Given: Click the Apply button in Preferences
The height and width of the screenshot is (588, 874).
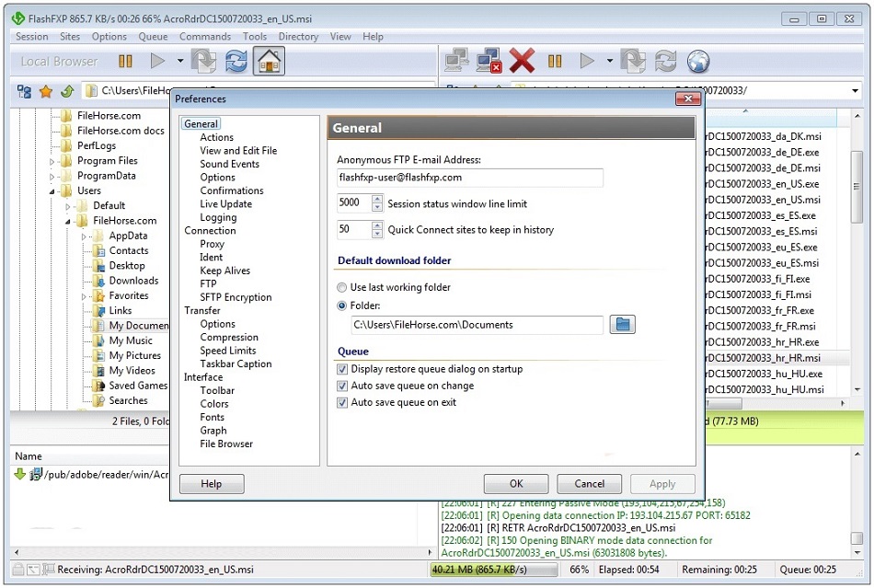Looking at the screenshot, I should (x=662, y=484).
